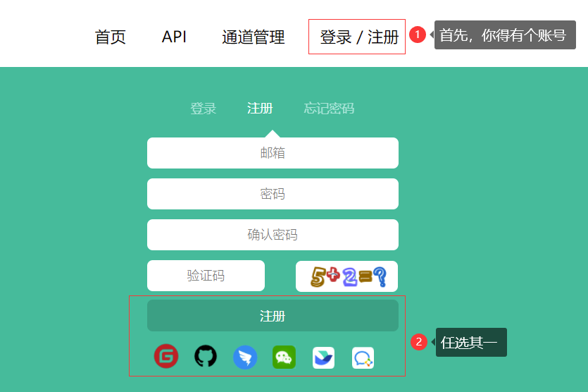Choose the WeChat login icon
The image size is (588, 392).
coord(284,357)
